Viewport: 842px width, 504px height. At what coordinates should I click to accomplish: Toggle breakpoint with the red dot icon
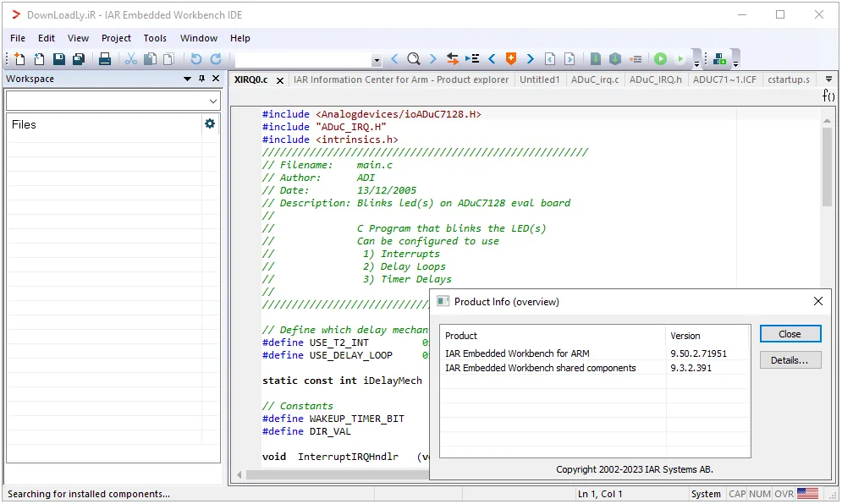(636, 59)
